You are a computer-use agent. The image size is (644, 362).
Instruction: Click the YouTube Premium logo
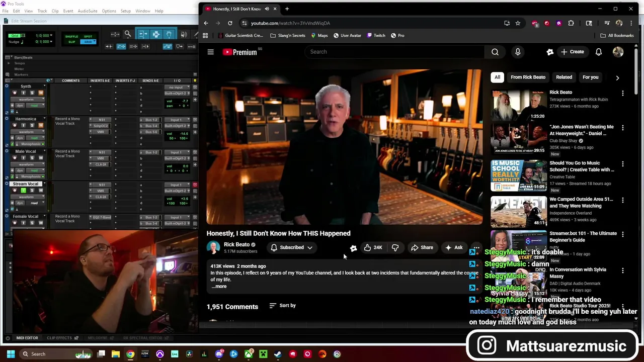[x=240, y=52]
